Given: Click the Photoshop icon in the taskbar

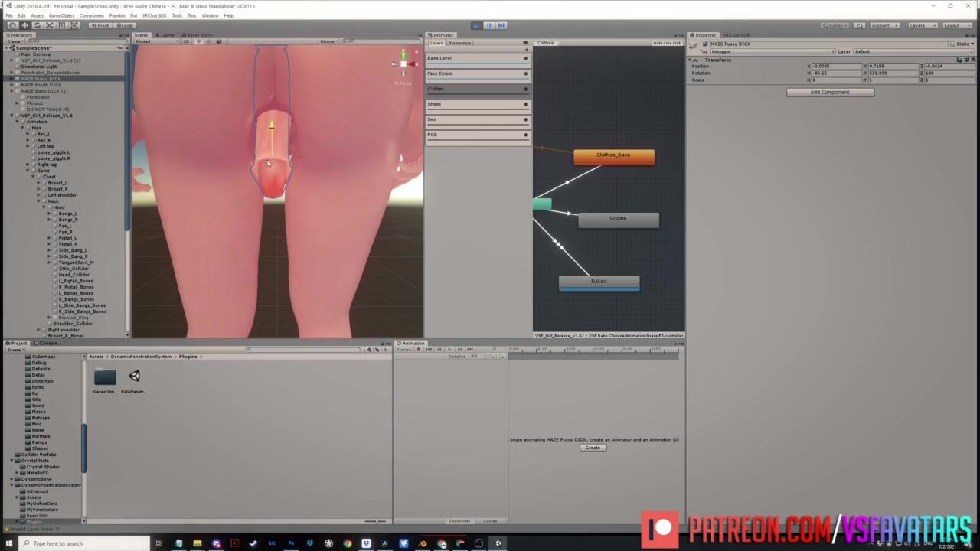Looking at the screenshot, I should (291, 543).
